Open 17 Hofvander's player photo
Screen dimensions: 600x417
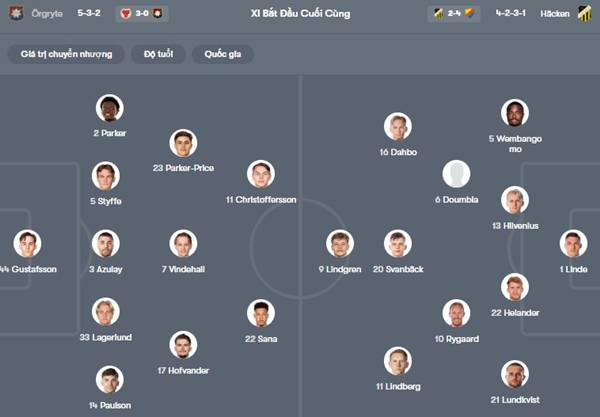pos(183,345)
